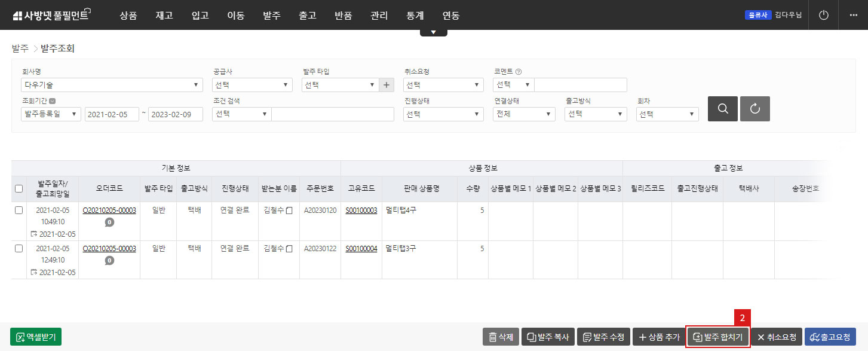Click the plus icon beside 발주 타입
Viewport: 868px width, 351px height.
tap(387, 85)
